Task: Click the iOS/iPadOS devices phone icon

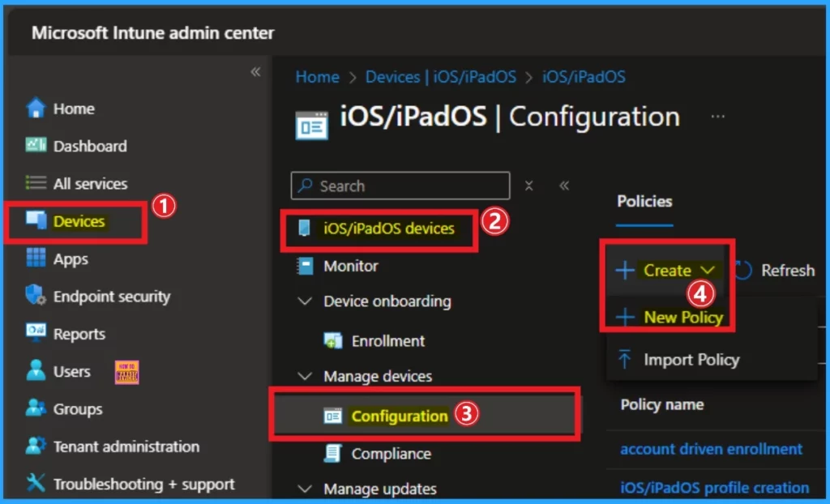Action: [x=305, y=229]
